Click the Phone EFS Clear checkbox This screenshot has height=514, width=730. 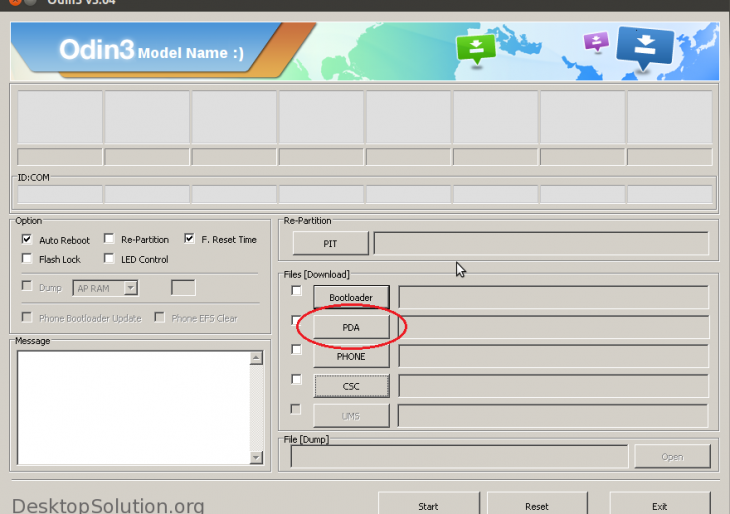pos(160,317)
